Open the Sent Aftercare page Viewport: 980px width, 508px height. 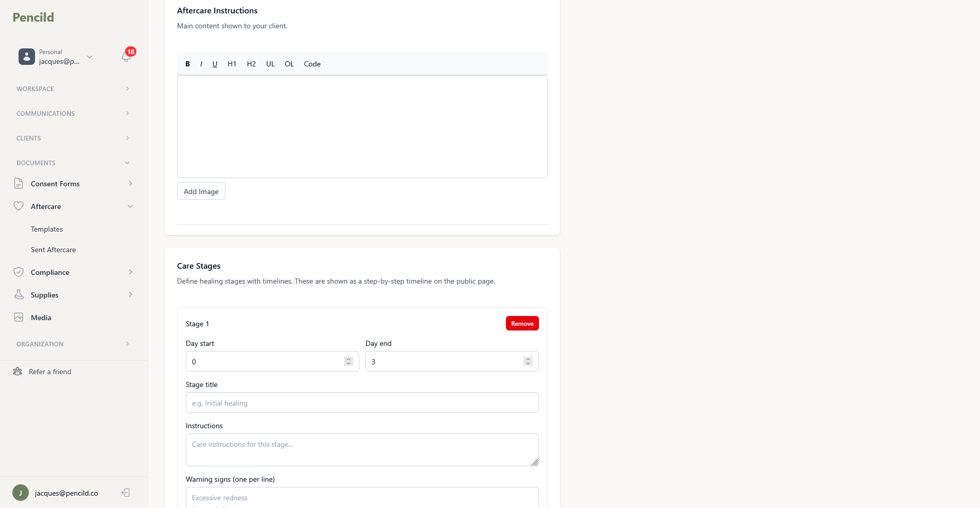(54, 250)
